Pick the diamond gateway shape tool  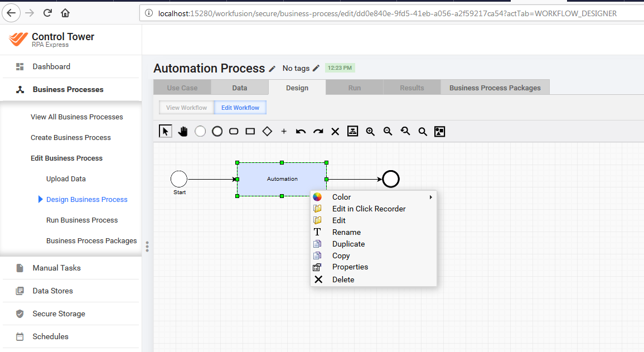268,132
